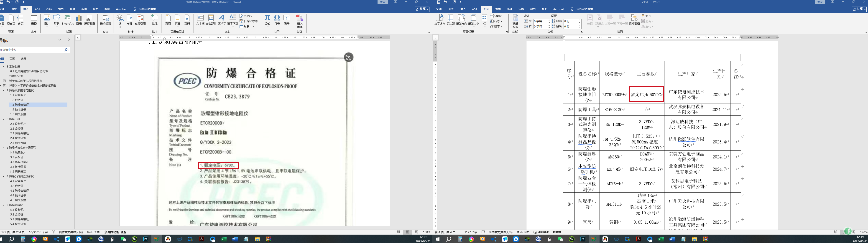Open the 视图 tab in 技术文件 window
Viewport: 868px width, 243px height.
[96, 9]
